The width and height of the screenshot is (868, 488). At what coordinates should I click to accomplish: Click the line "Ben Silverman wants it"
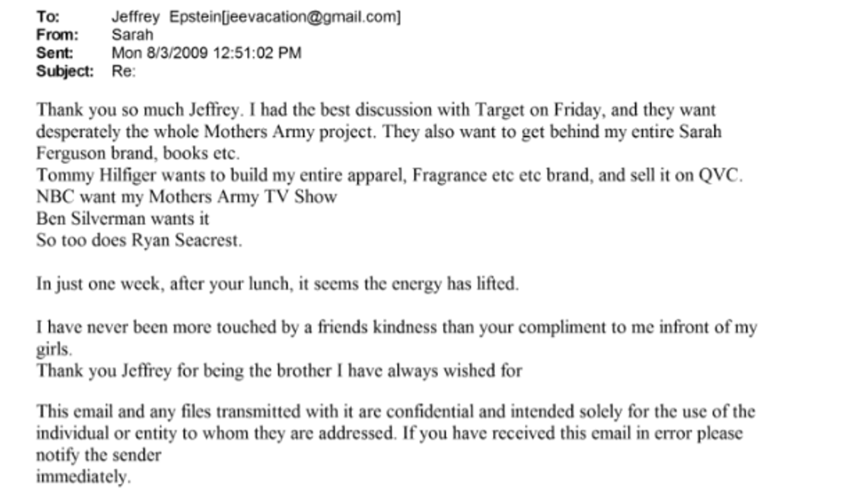[x=123, y=219]
